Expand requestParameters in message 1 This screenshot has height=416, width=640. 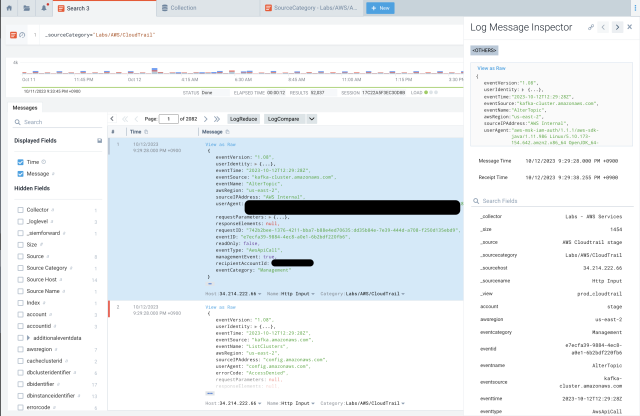(x=271, y=217)
